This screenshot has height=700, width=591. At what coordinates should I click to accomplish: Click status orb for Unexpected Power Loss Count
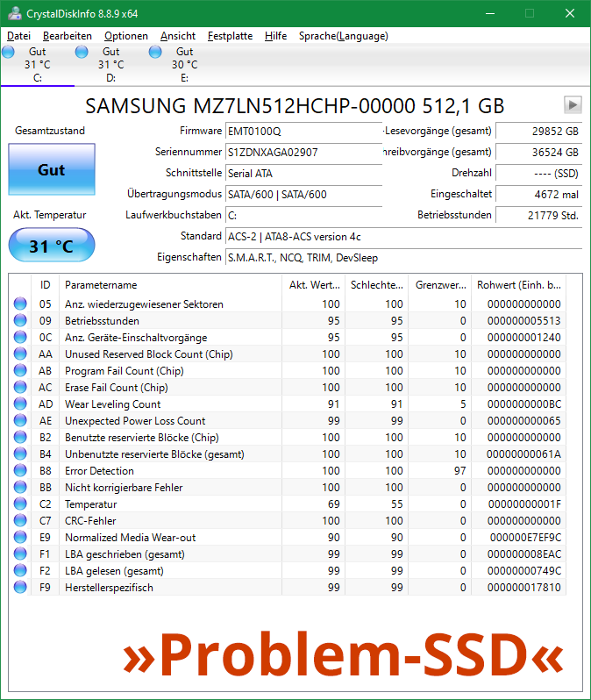[20, 420]
